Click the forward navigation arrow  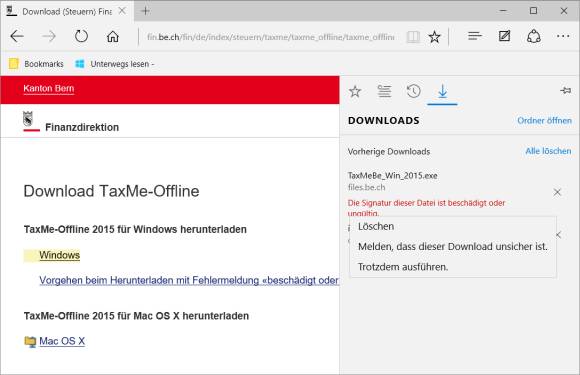point(49,36)
